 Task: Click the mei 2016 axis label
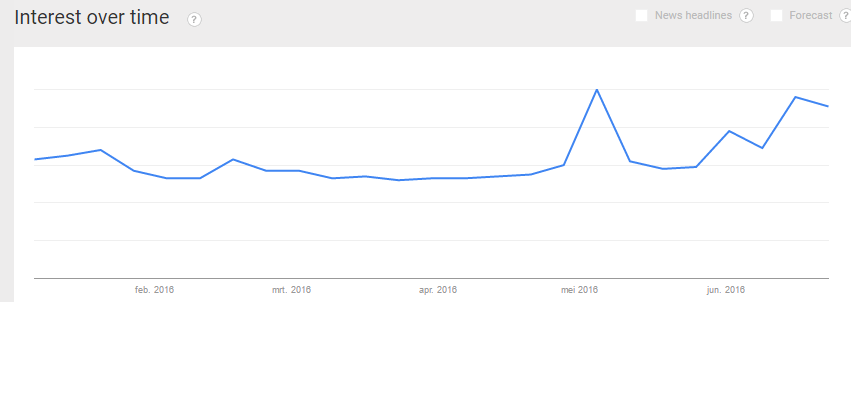[579, 290]
